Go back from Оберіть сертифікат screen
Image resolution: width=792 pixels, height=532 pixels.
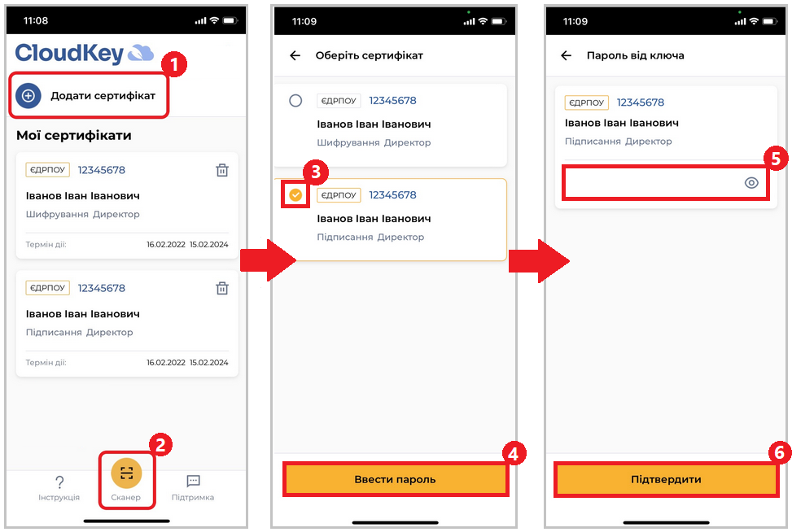[295, 55]
